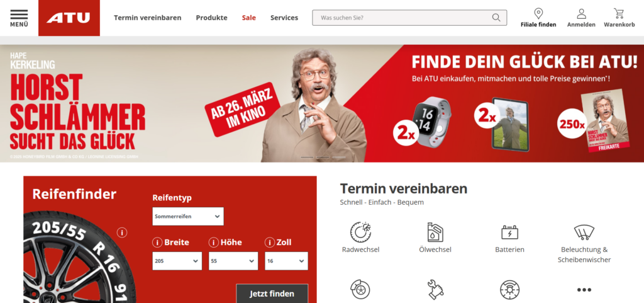Click the ATU logo
This screenshot has width=644, height=303.
tap(69, 18)
